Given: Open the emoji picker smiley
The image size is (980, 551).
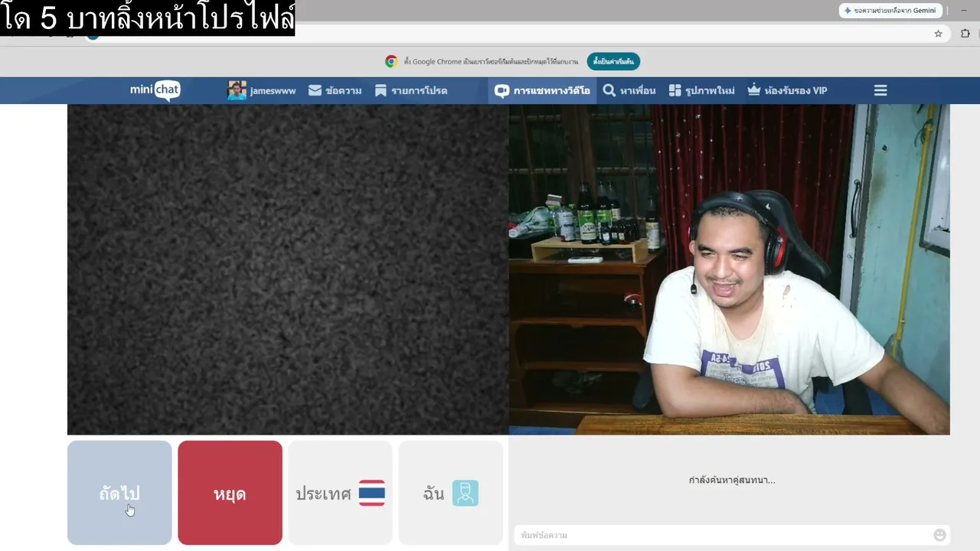Looking at the screenshot, I should coord(940,535).
